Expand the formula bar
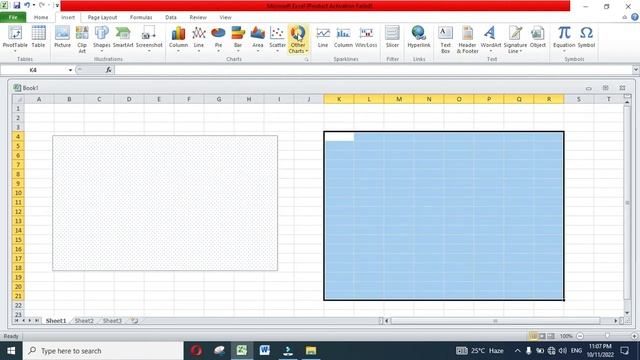640x360 pixels. [x=636, y=70]
